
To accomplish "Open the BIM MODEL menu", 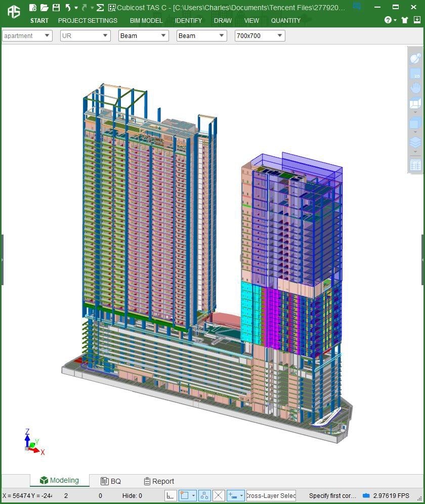I will pyautogui.click(x=146, y=21).
